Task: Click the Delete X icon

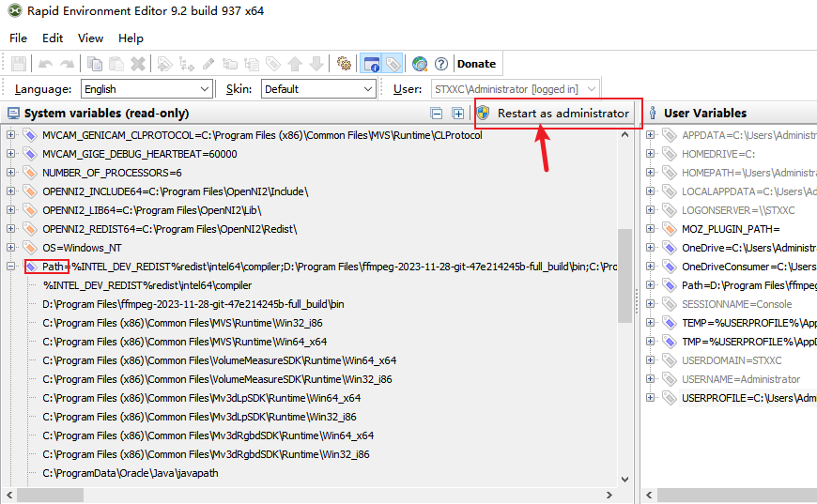Action: pos(137,64)
